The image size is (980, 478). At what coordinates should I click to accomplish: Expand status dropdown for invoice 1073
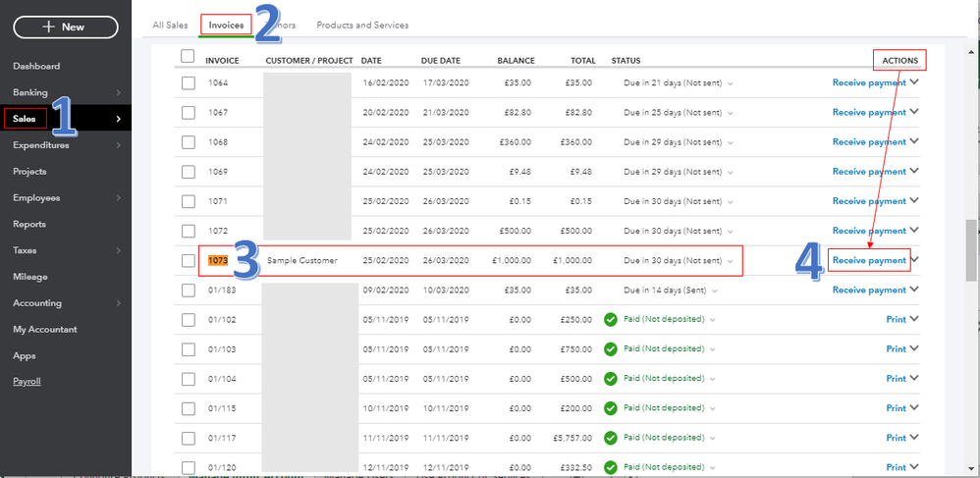click(x=730, y=261)
